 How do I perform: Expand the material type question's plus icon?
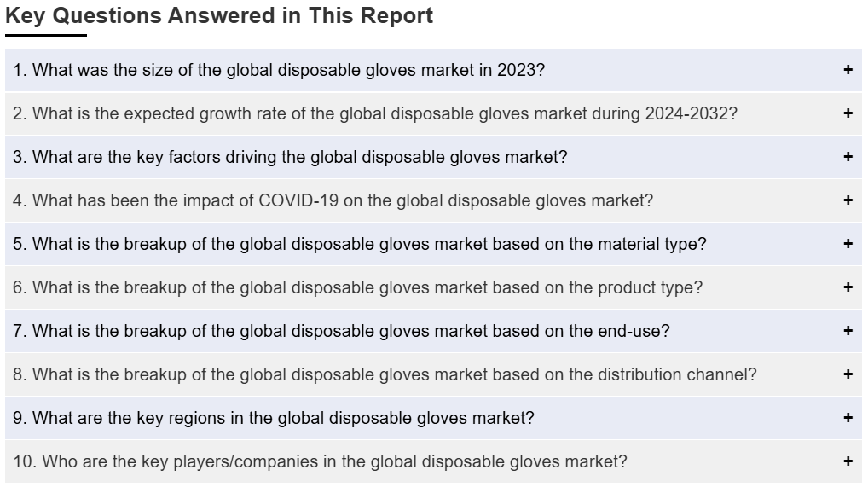[x=848, y=244]
